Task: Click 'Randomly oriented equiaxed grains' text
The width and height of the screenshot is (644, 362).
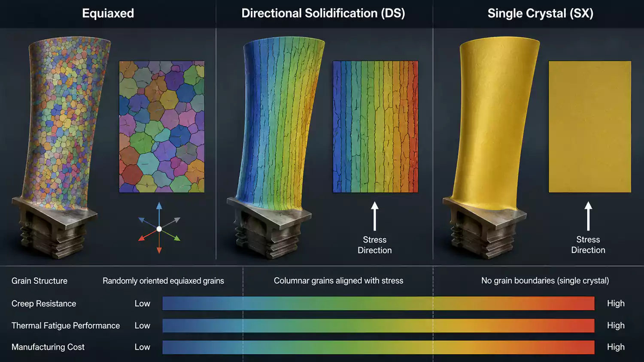Action: (x=163, y=281)
